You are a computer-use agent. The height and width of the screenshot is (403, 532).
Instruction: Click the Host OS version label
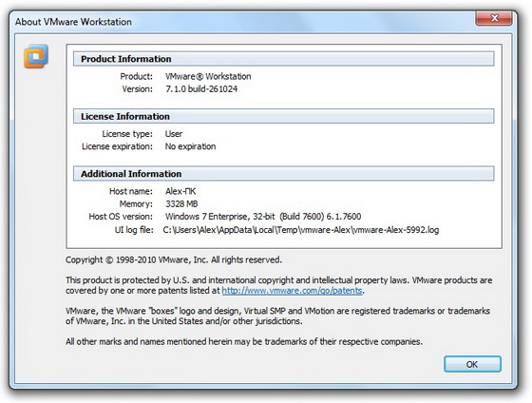coord(121,217)
